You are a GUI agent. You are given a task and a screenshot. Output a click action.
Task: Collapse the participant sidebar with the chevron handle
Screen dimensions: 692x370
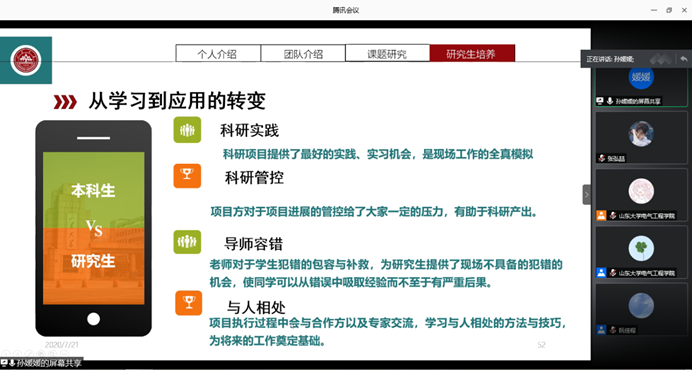(x=587, y=194)
